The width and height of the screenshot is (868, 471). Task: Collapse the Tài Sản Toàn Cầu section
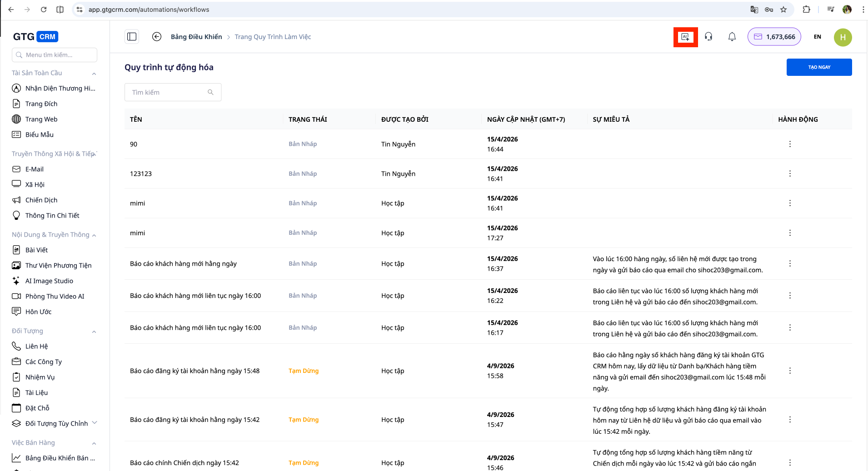[94, 74]
